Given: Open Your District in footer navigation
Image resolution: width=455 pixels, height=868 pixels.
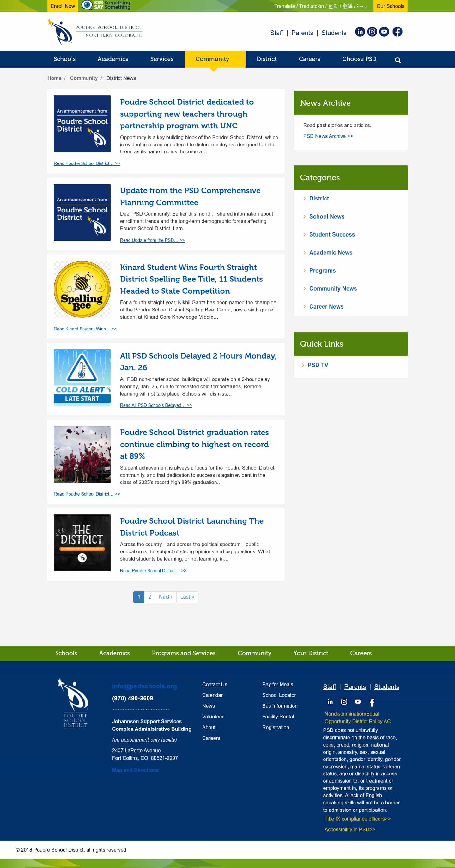Looking at the screenshot, I should click(311, 653).
